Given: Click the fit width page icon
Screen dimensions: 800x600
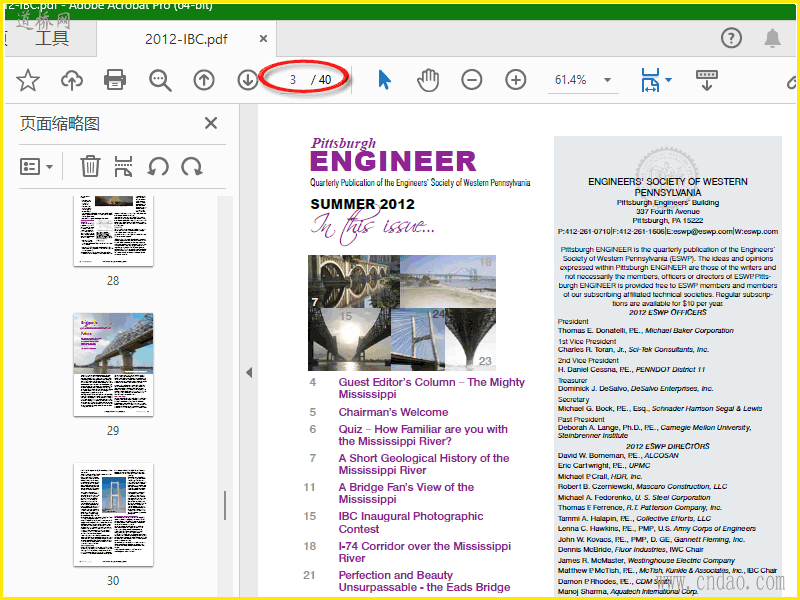Looking at the screenshot, I should pos(650,80).
